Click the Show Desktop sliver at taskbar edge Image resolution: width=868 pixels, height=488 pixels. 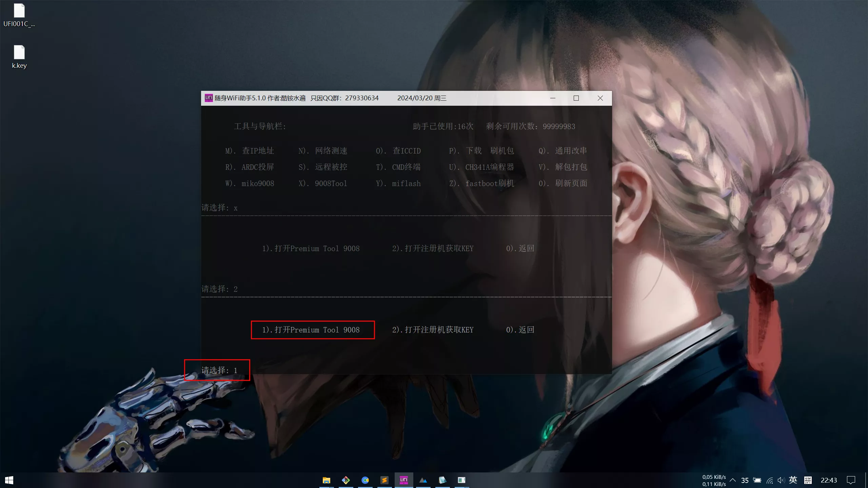point(866,480)
